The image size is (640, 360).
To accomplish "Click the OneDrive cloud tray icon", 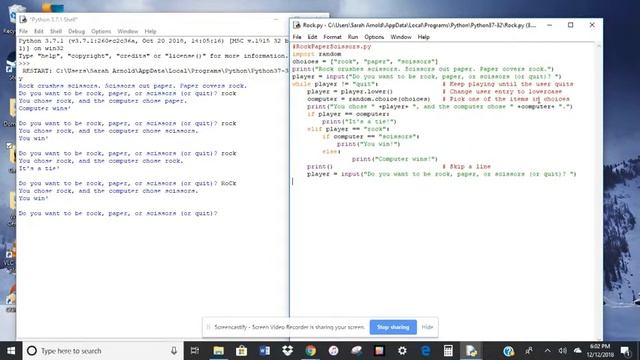I will click(x=578, y=351).
